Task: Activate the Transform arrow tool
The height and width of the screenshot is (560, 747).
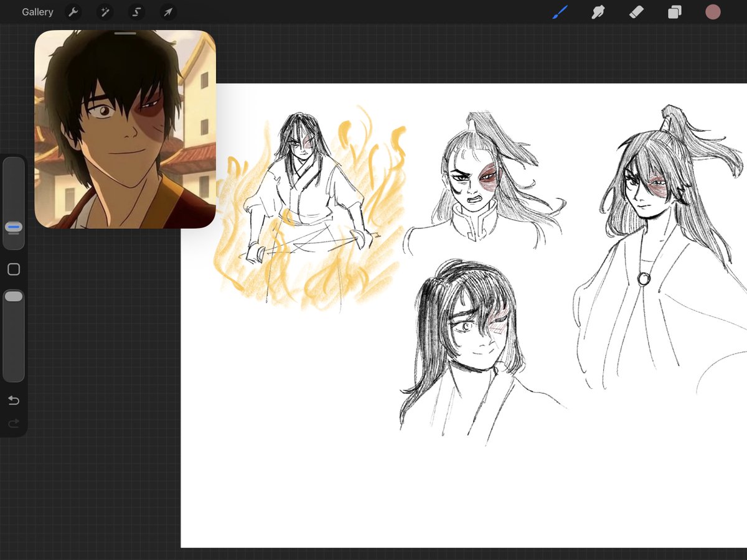Action: pos(168,12)
